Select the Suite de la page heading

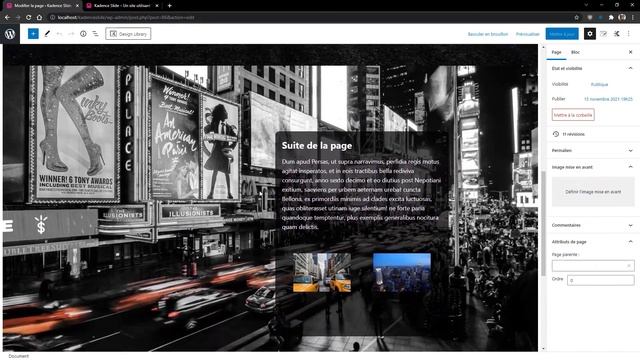coord(317,146)
